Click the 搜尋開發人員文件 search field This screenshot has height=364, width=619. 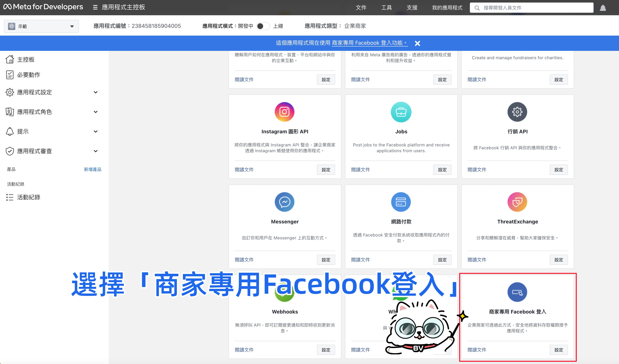[x=532, y=8]
